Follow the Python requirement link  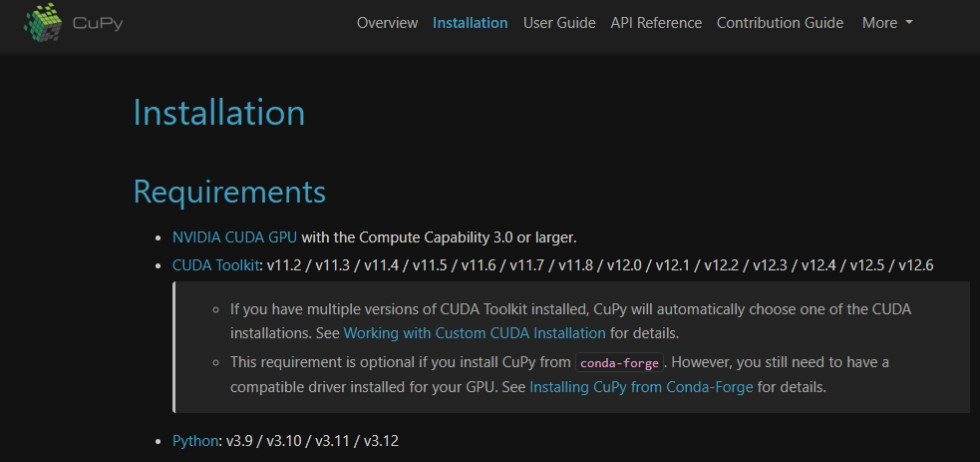tap(195, 441)
